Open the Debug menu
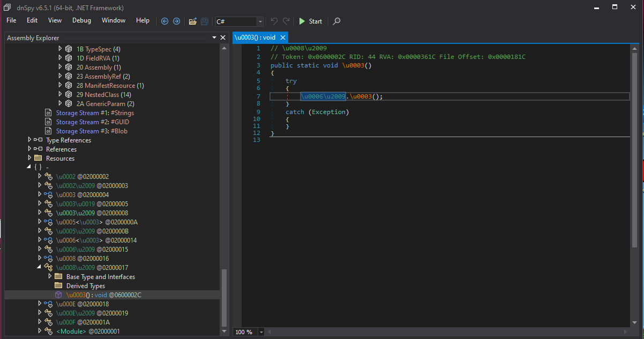This screenshot has height=339, width=644. tap(81, 20)
